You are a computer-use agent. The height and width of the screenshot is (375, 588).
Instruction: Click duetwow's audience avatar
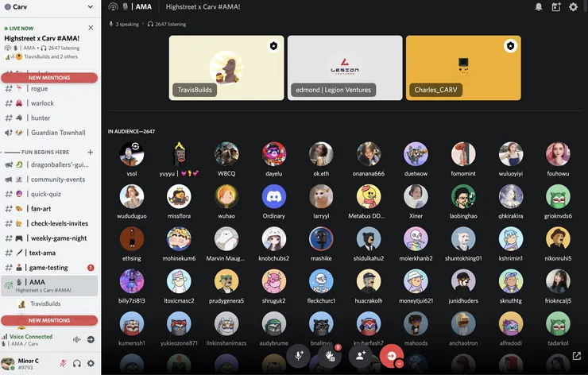point(416,154)
